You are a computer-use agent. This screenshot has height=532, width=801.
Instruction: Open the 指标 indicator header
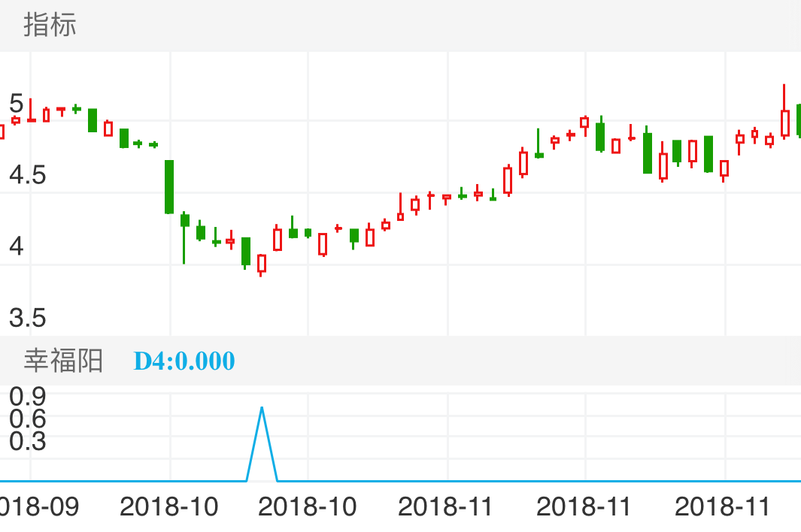click(50, 26)
